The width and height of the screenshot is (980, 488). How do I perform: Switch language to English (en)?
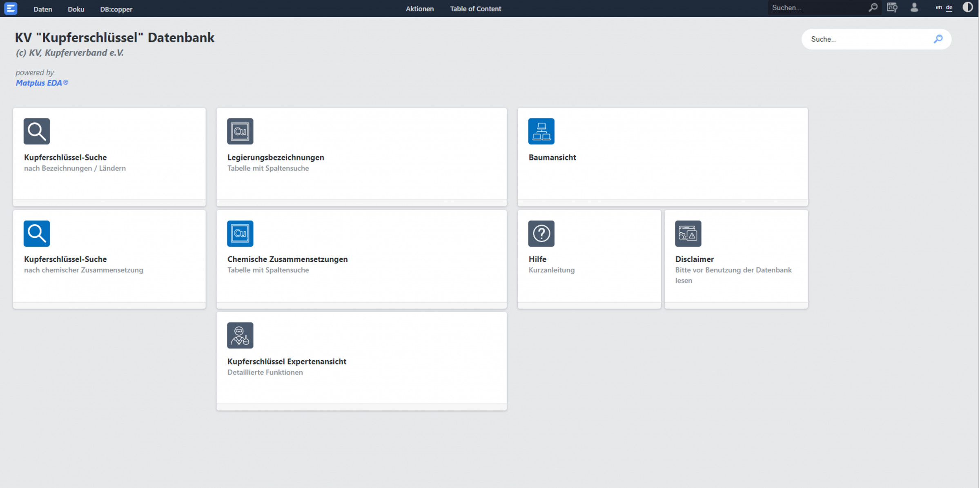click(938, 7)
